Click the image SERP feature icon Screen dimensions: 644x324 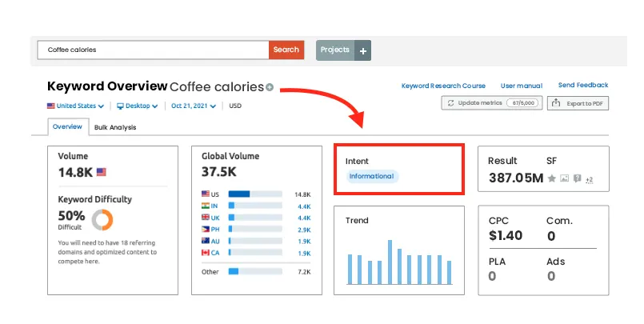click(565, 178)
